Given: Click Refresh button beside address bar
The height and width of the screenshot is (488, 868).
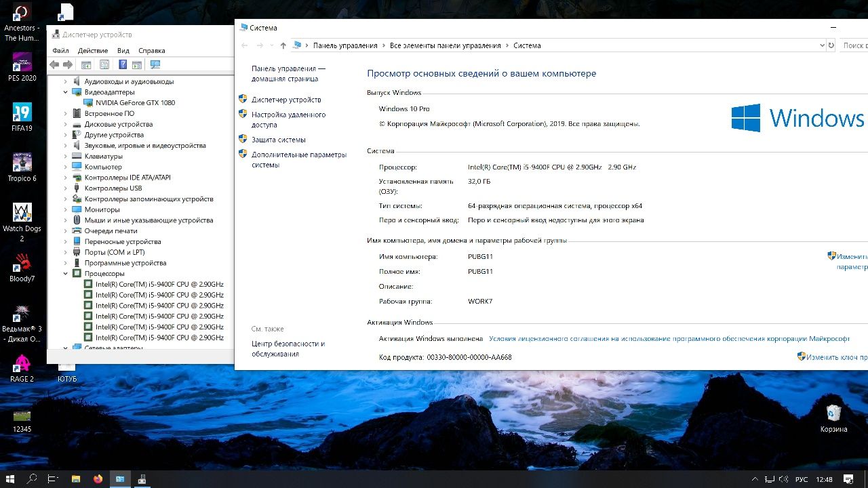Looking at the screenshot, I should pos(831,45).
